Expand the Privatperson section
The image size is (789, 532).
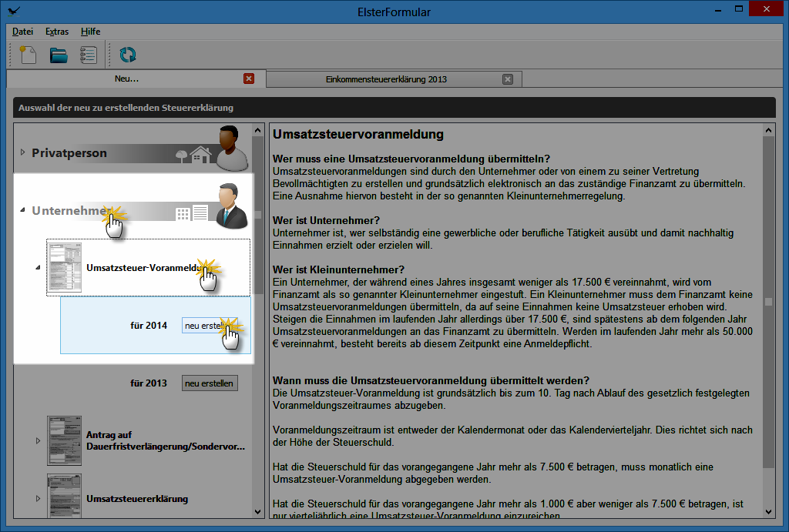(22, 152)
